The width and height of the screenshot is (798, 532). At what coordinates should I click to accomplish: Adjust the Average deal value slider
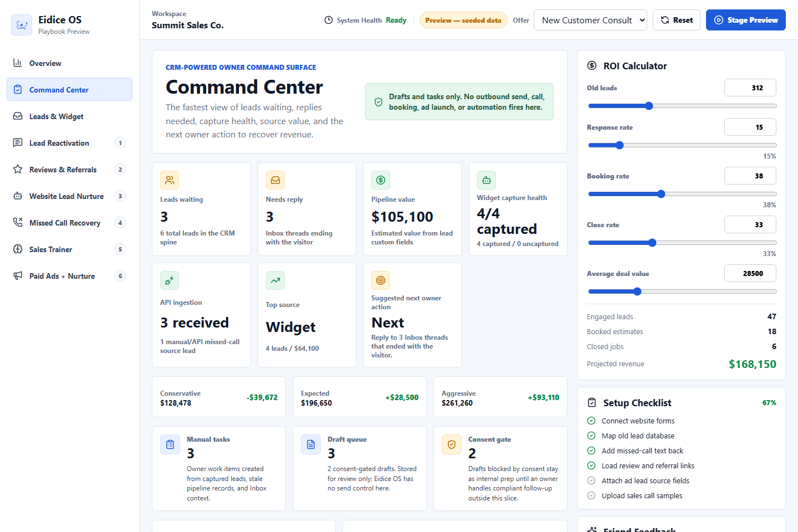click(x=682, y=291)
